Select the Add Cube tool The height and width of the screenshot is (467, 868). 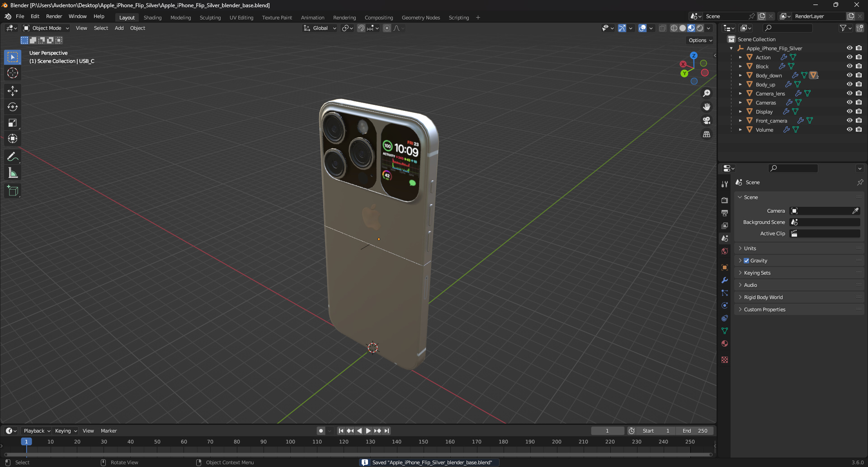tap(13, 191)
